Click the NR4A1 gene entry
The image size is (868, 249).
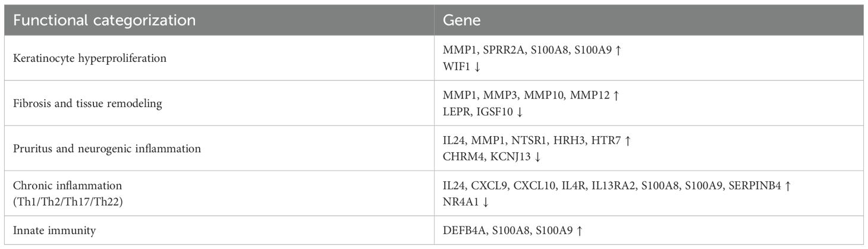click(x=458, y=200)
